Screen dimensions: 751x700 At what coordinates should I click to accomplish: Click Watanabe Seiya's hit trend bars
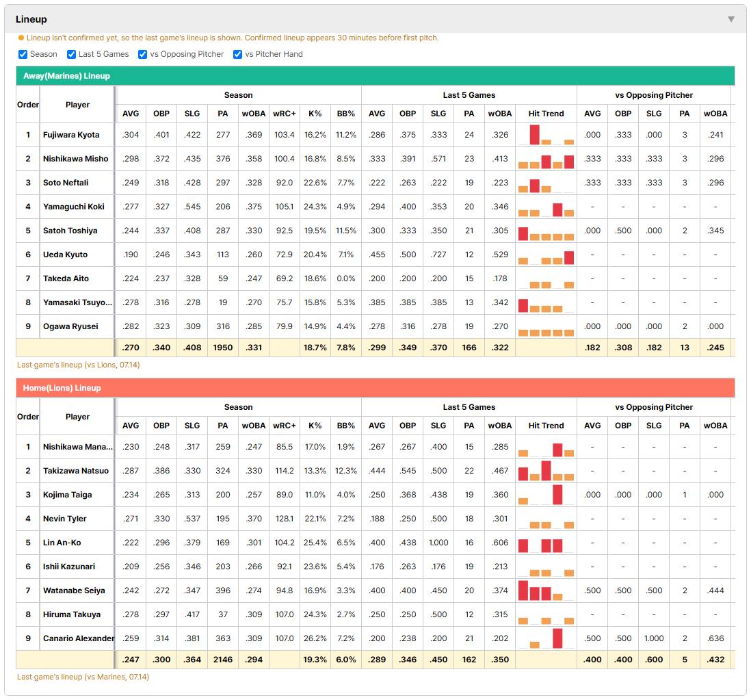coord(546,591)
